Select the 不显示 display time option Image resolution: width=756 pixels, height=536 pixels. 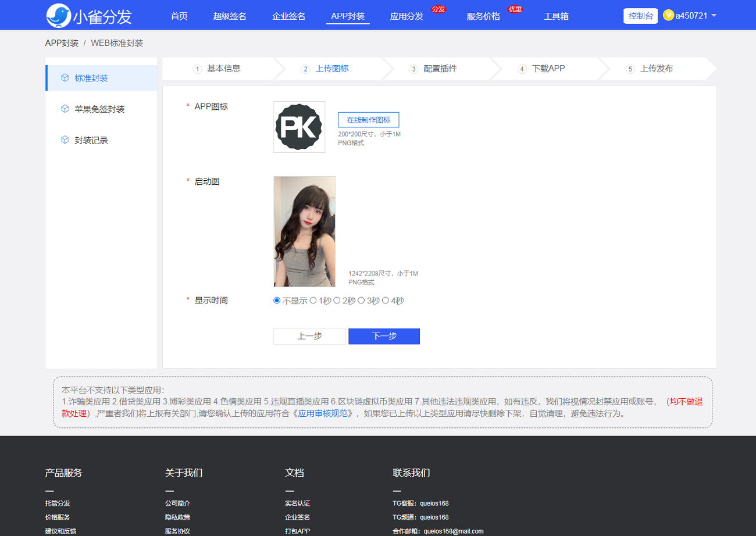point(277,301)
